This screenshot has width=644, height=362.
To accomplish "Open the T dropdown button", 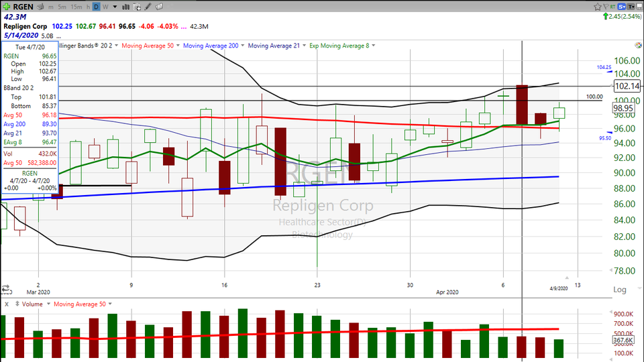I will tap(631, 7).
